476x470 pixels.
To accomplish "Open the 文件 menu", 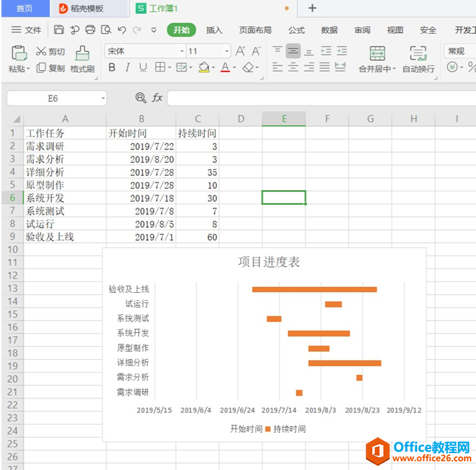I will click(26, 30).
